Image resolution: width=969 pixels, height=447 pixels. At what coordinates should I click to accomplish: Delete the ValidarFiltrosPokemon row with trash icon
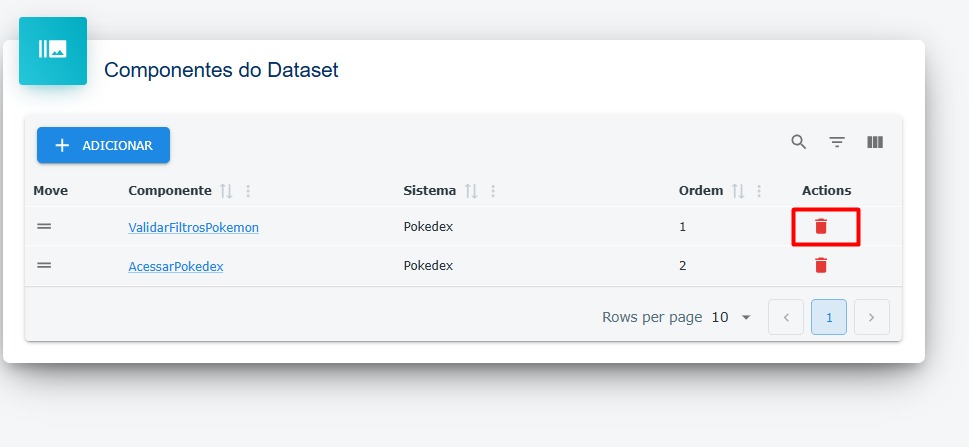[x=821, y=226]
